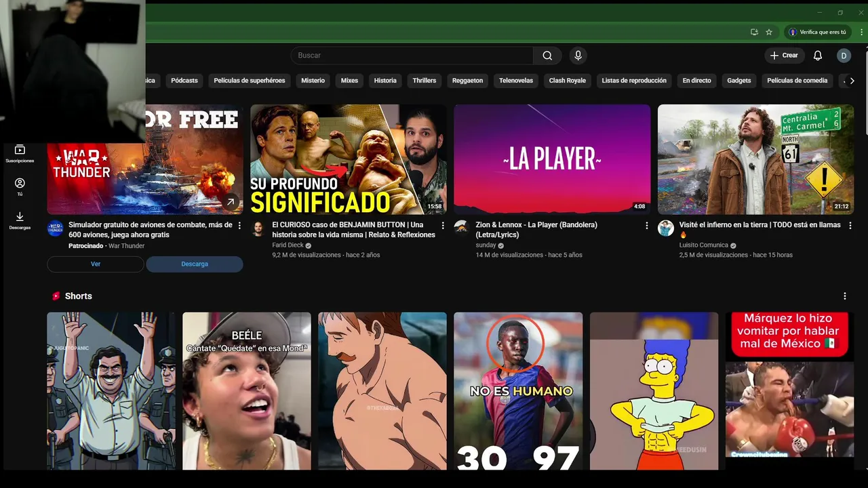Click the Shorts section heading
This screenshot has width=868, height=488.
[78, 296]
